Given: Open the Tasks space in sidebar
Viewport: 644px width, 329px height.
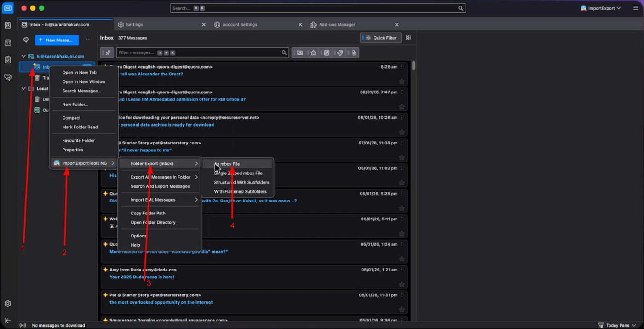Looking at the screenshot, I should tap(8, 60).
